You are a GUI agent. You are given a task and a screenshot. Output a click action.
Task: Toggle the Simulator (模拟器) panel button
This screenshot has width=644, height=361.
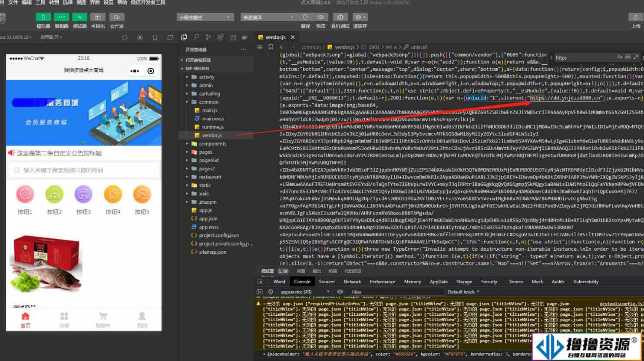click(x=43, y=17)
